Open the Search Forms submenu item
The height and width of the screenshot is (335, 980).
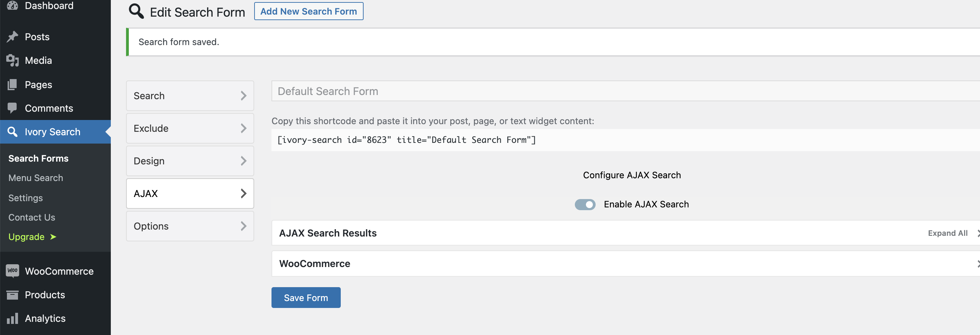38,158
